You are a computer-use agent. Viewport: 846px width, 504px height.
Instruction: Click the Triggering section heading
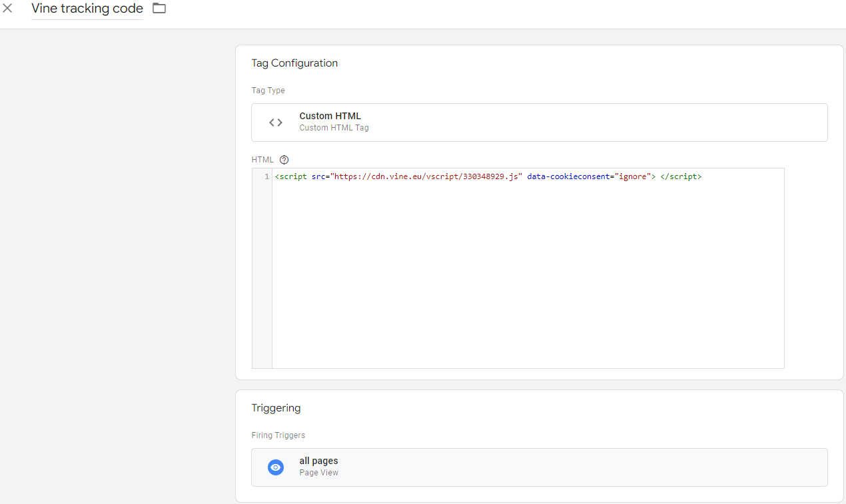click(x=276, y=408)
